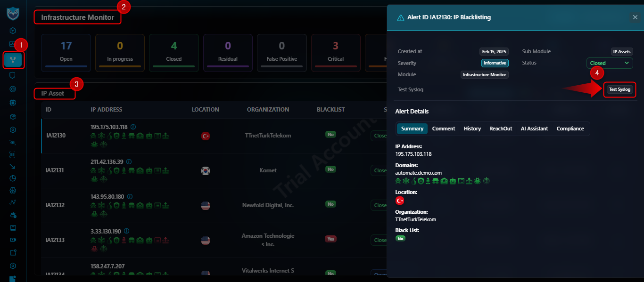Click skull icon in row IA12130
Screen dimensions: 644x282
(x=94, y=136)
